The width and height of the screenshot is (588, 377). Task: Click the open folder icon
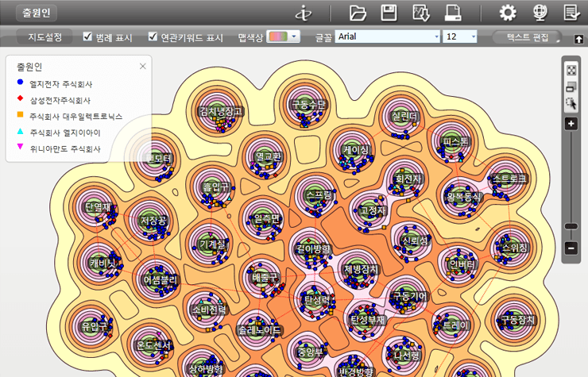tap(358, 12)
